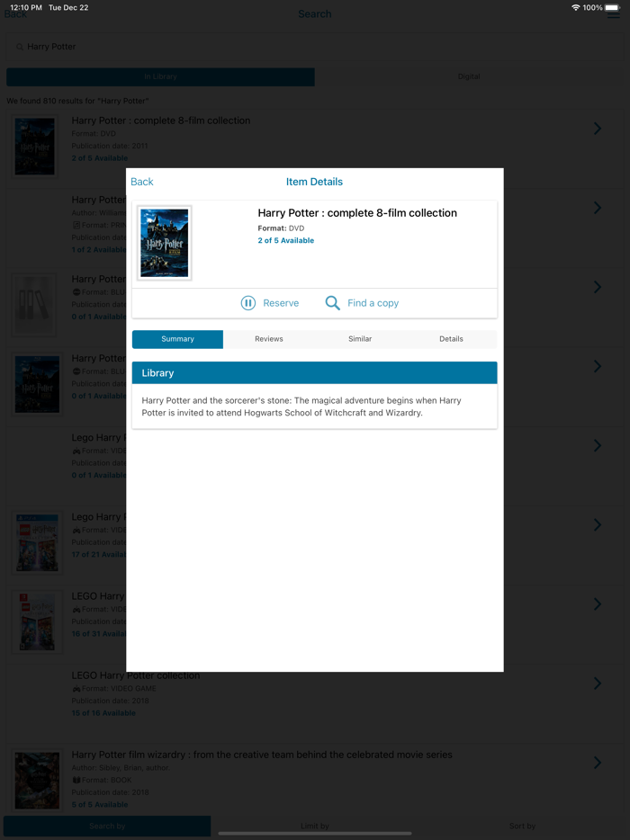Image resolution: width=630 pixels, height=840 pixels.
Task: Tap the 8-film collection DVD thumbnail in results
Action: 35,147
